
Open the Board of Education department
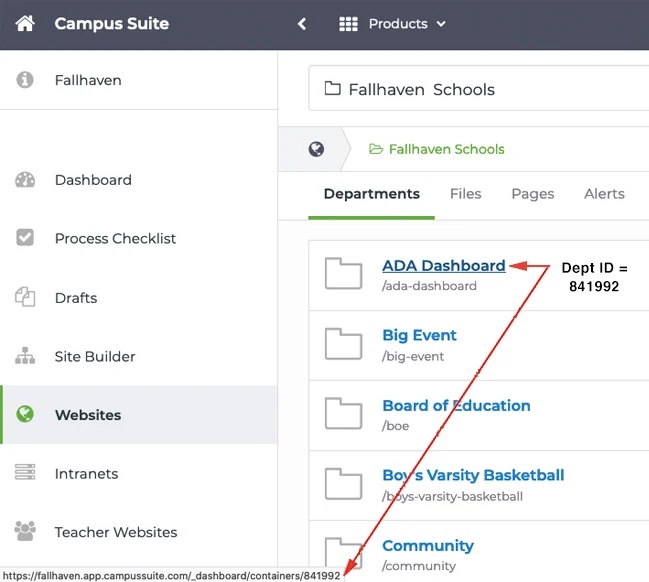(x=456, y=406)
